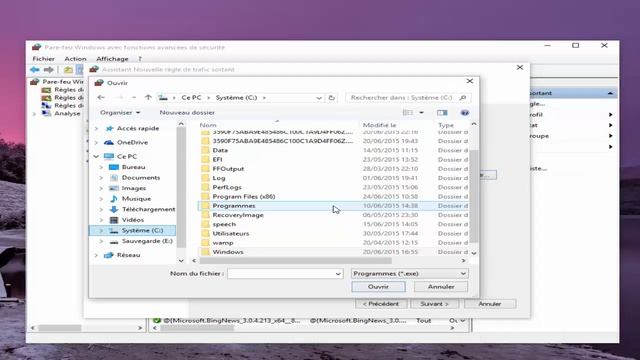This screenshot has width=640, height=360.
Task: Open Images in navigation pane
Action: click(134, 188)
